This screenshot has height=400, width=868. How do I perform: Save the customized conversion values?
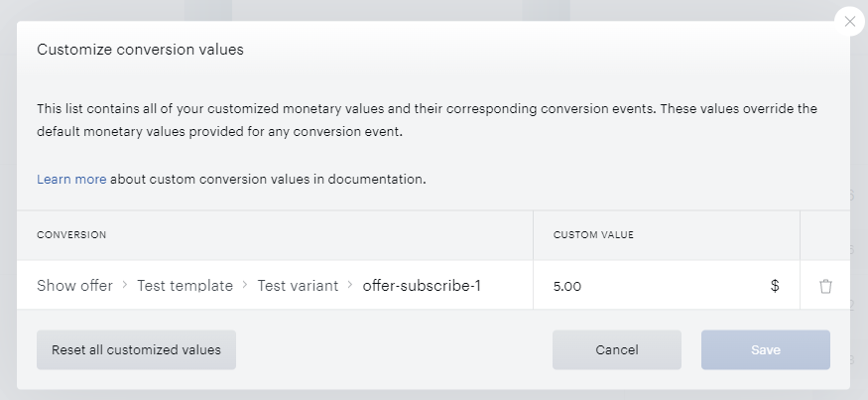tap(766, 349)
